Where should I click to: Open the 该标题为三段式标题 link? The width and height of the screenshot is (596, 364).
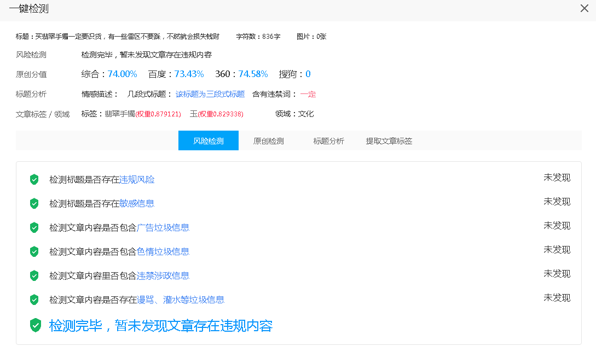pos(211,94)
